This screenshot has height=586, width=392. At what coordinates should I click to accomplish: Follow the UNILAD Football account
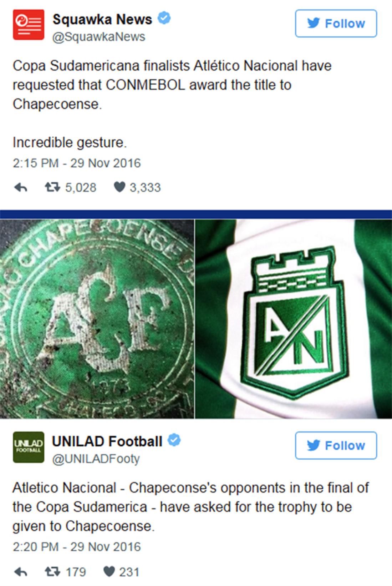tap(336, 445)
